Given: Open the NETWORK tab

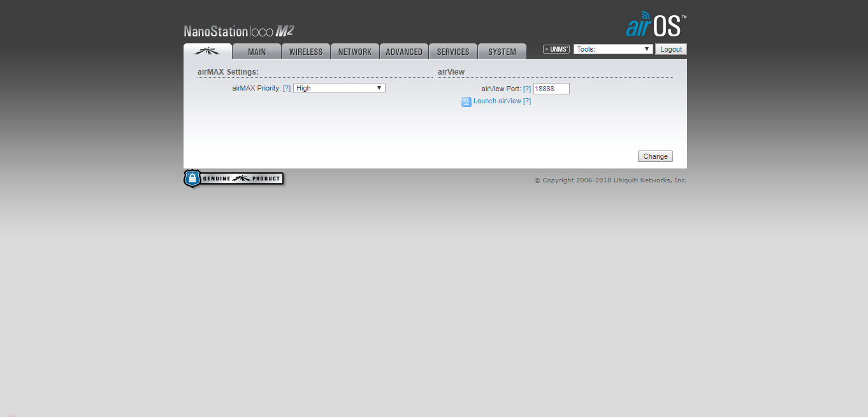Looking at the screenshot, I should pyautogui.click(x=355, y=52).
